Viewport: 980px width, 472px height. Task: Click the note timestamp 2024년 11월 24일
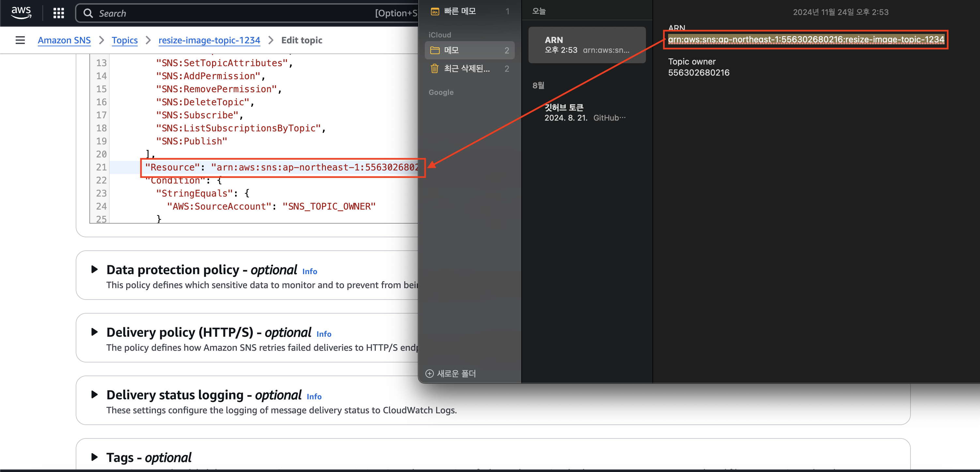tap(840, 12)
